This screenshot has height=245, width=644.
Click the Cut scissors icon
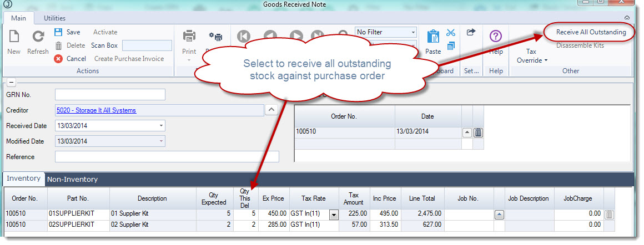(x=451, y=32)
